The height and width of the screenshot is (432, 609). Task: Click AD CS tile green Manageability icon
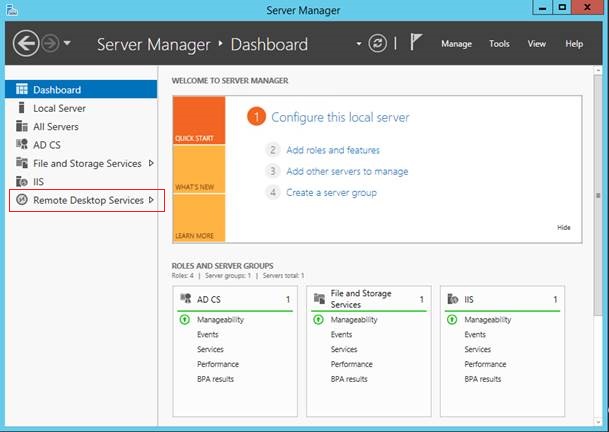tap(185, 319)
